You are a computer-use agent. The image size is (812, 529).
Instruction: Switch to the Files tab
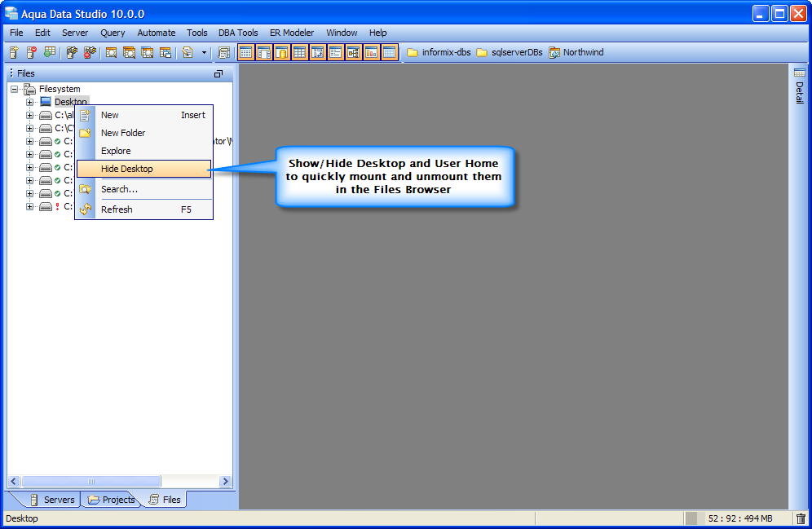(x=165, y=500)
